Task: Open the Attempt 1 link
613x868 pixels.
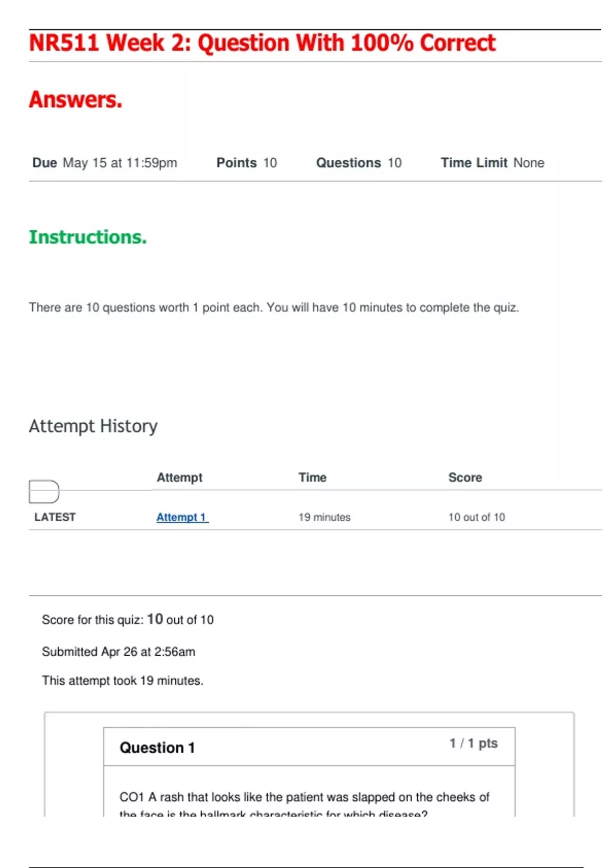Action: (x=182, y=517)
